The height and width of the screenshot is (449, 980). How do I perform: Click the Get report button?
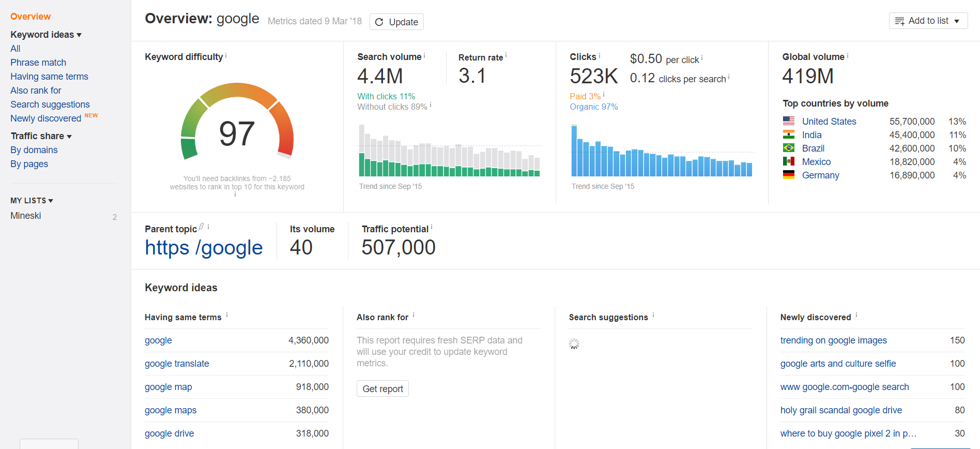382,388
